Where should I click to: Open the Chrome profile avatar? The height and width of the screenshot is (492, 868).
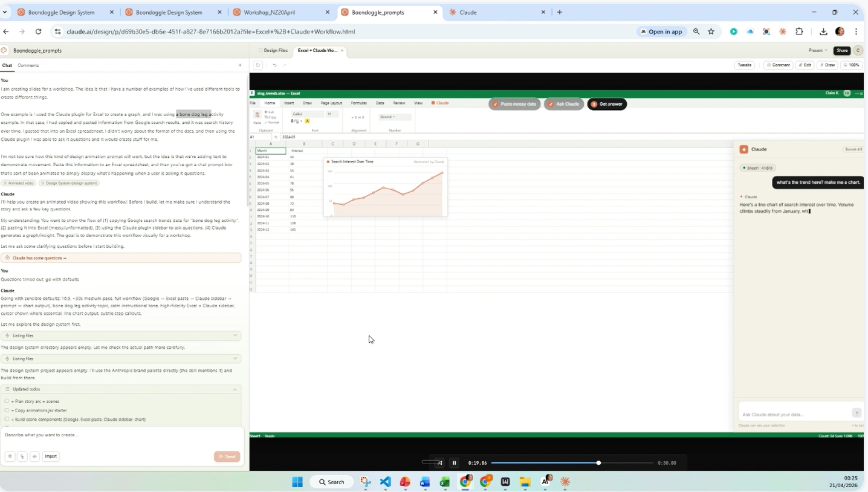tap(840, 31)
